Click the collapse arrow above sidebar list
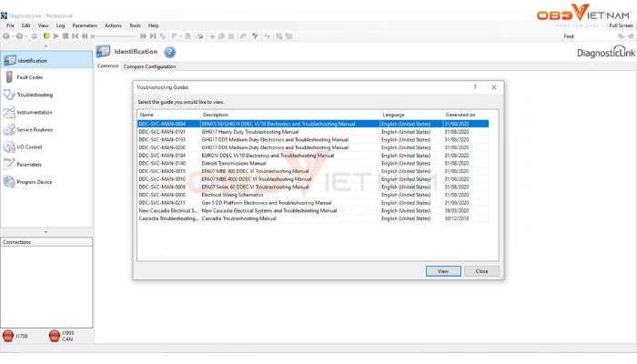This screenshot has height=364, width=637. pyautogui.click(x=45, y=46)
